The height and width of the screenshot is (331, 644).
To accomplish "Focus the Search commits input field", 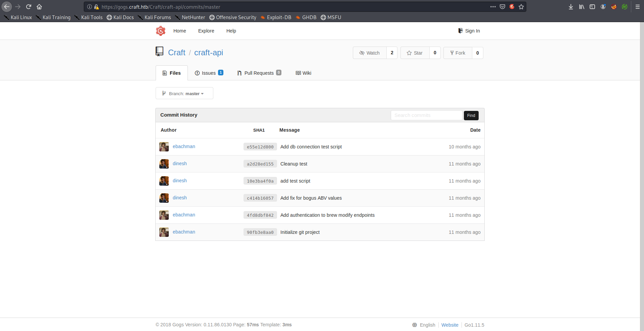I will [426, 115].
